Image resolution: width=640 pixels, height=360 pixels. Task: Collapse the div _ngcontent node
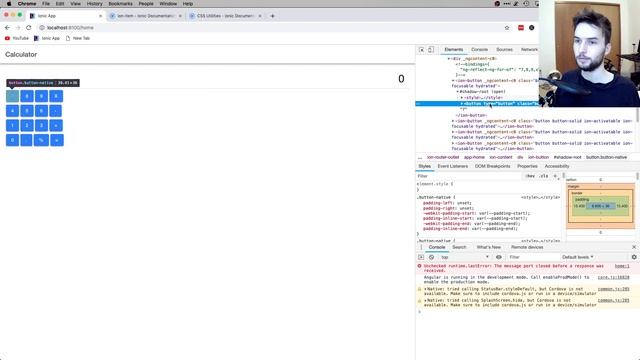click(449, 59)
